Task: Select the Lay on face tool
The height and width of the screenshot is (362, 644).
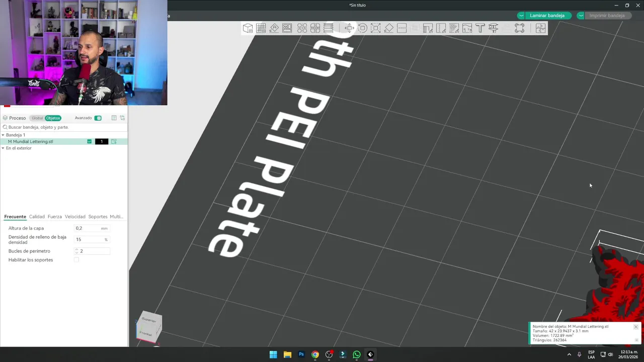Action: [x=388, y=29]
